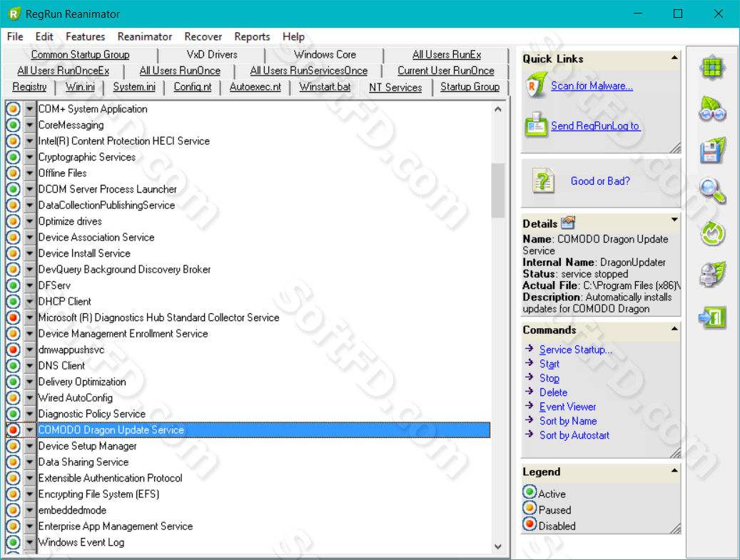Screen dimensions: 740x560
Task: Collapse the Legend panel
Action: click(674, 470)
